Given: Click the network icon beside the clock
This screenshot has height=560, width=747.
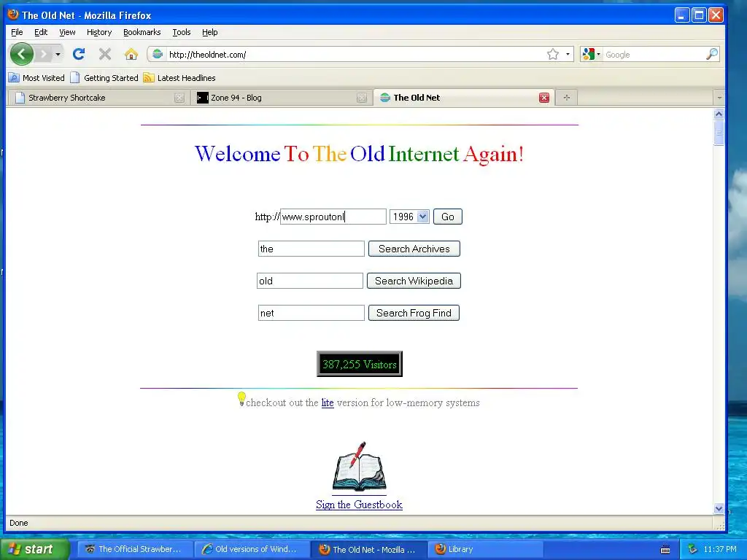Looking at the screenshot, I should 692,550.
